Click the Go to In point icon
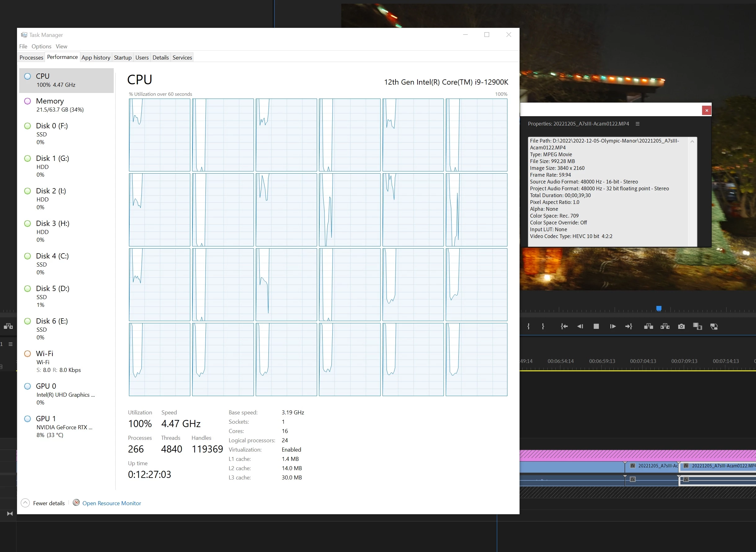The image size is (756, 552). [x=564, y=326]
